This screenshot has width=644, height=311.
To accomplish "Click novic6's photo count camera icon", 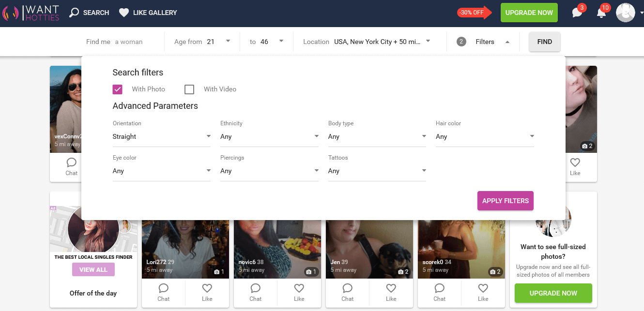I will pos(311,272).
